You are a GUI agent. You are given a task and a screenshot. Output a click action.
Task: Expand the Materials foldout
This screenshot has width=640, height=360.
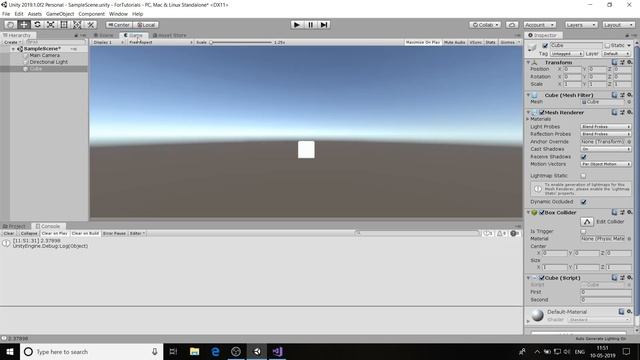[528, 119]
